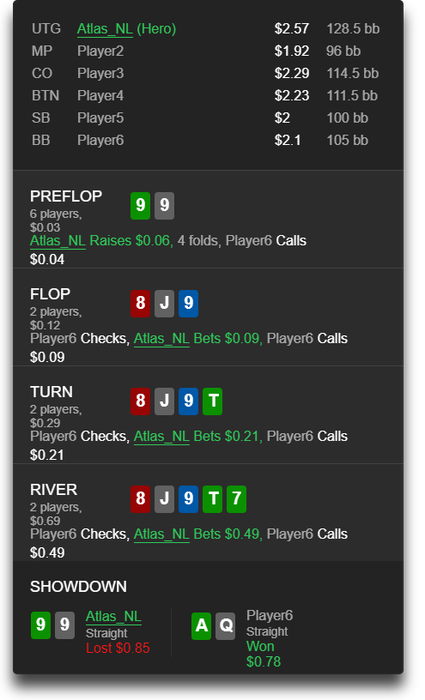Screen dimensions: 425x700
Task: Select the gray Q card at showdown
Action: [x=225, y=626]
